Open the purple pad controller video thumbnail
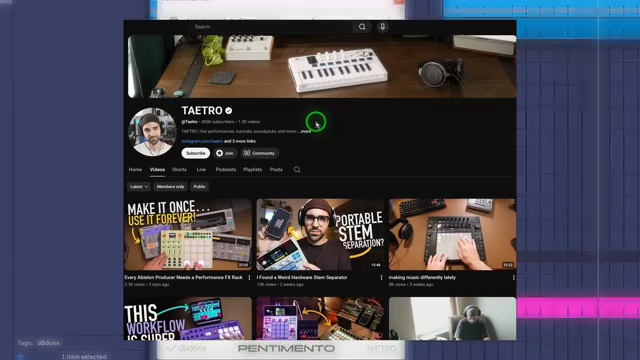Screen dimensions: 640x360 tap(320, 318)
